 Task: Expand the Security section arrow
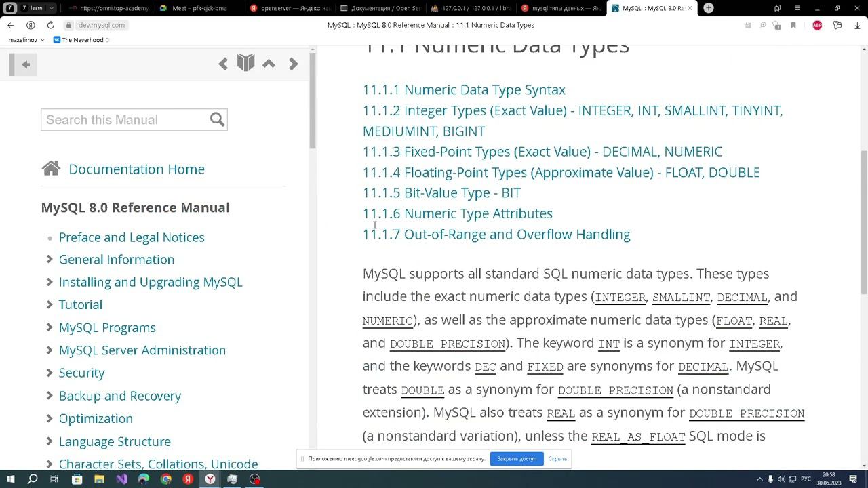point(50,373)
